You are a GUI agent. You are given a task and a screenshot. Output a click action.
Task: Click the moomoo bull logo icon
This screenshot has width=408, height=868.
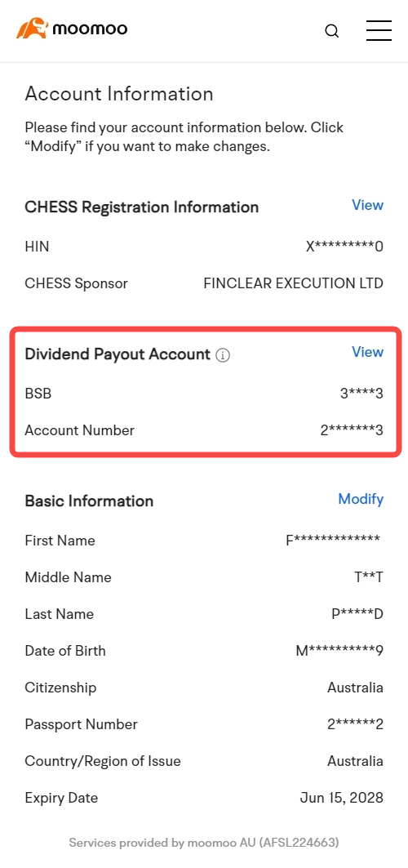(33, 29)
